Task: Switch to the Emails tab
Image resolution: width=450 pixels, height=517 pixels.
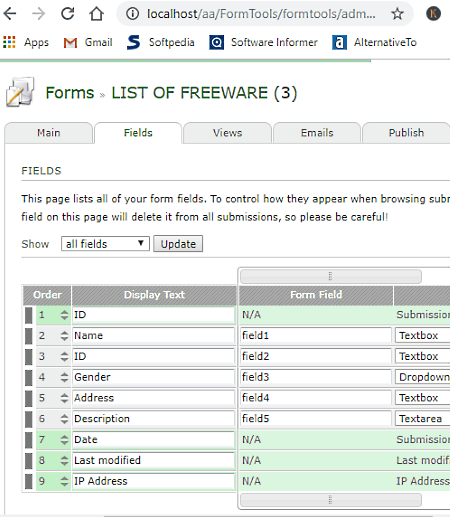Action: 317,133
